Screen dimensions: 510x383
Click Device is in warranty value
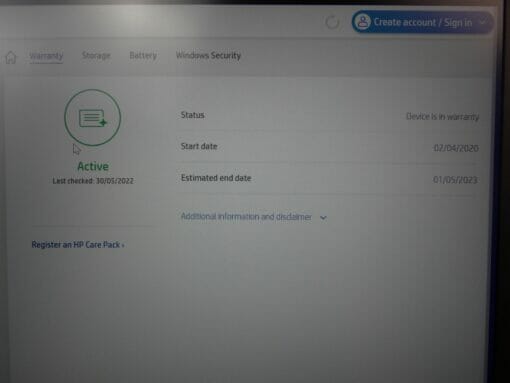coord(442,117)
